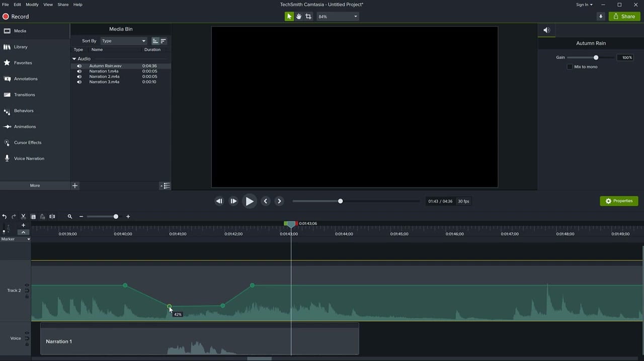The height and width of the screenshot is (361, 644).
Task: Open the zoom percentage dropdown
Action: tap(355, 16)
